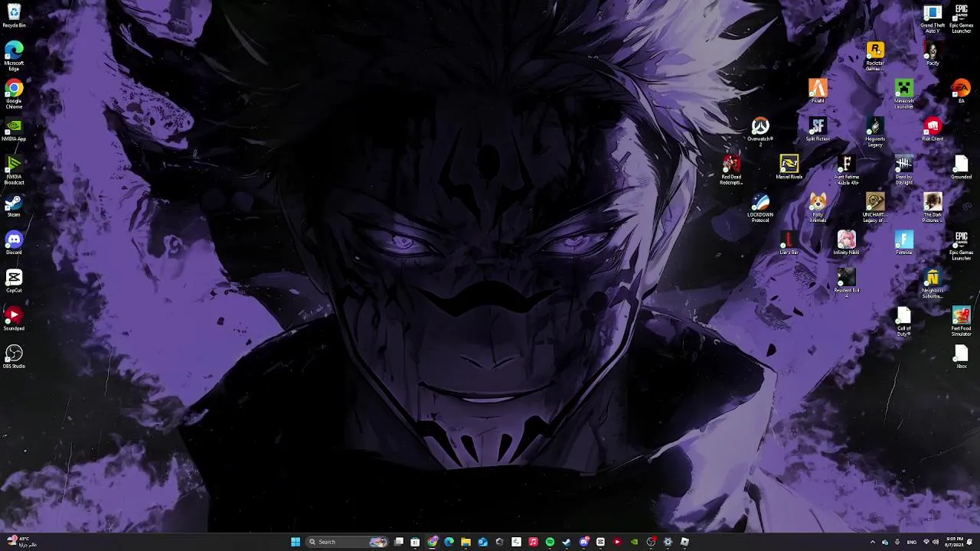Click the Split Fiction shortcut
The image size is (980, 551).
coord(818,130)
